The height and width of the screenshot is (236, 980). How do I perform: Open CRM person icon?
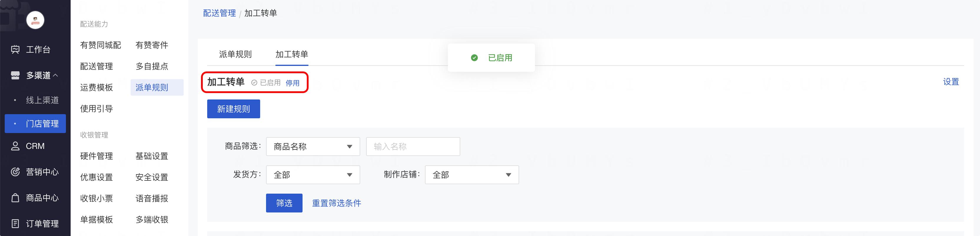click(x=15, y=146)
